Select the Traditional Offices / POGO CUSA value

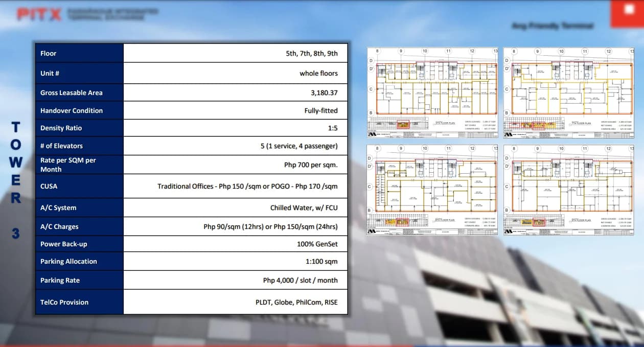(247, 186)
